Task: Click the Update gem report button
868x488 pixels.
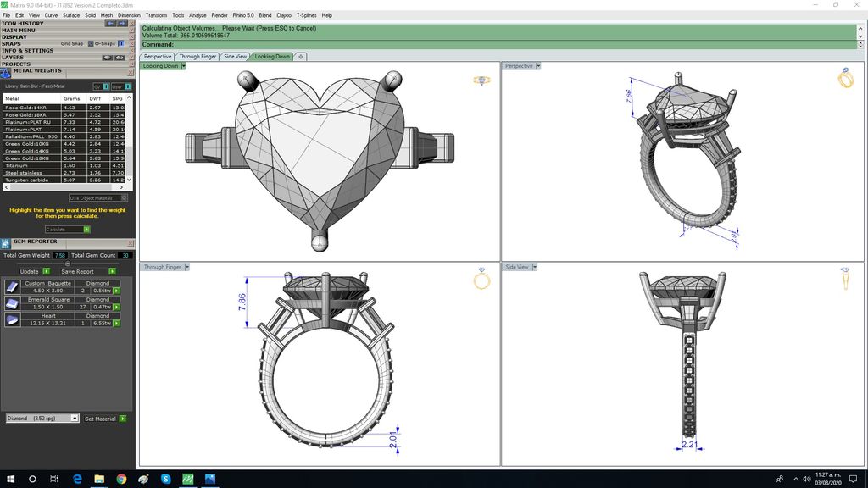Action: 34,272
